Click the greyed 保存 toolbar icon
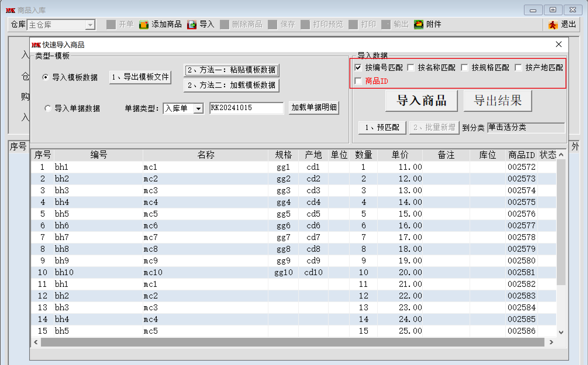The height and width of the screenshot is (365, 588). pyautogui.click(x=273, y=25)
